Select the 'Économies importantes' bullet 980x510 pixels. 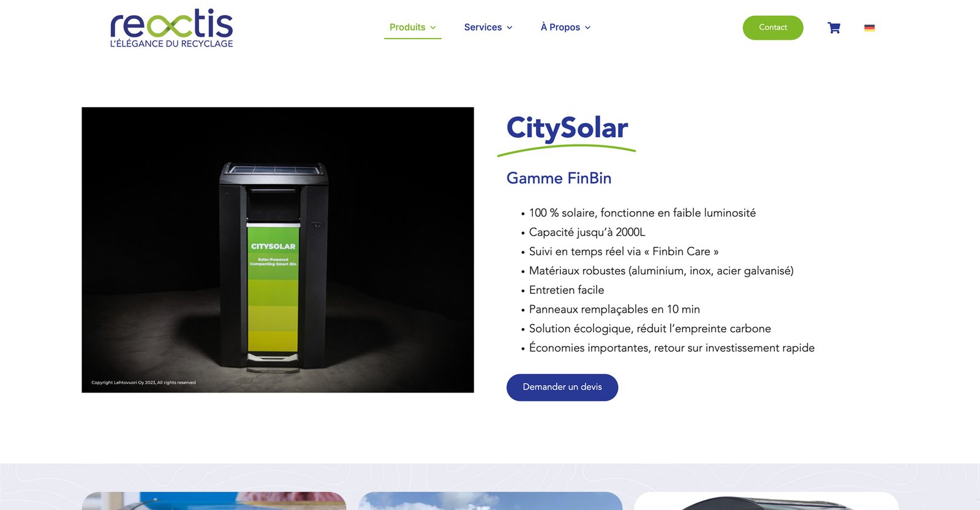[x=672, y=348]
